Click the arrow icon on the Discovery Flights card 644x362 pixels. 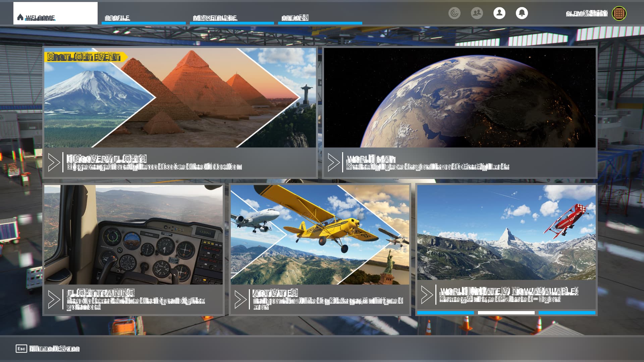click(54, 162)
